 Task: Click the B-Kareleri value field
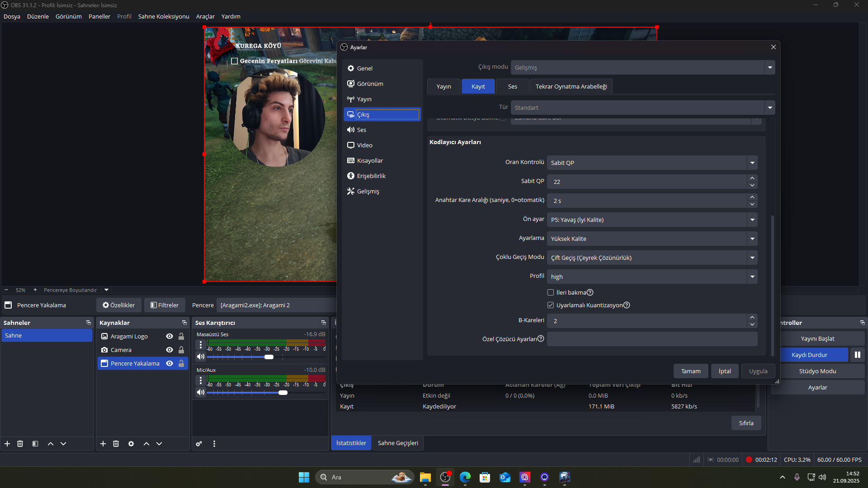tap(647, 321)
